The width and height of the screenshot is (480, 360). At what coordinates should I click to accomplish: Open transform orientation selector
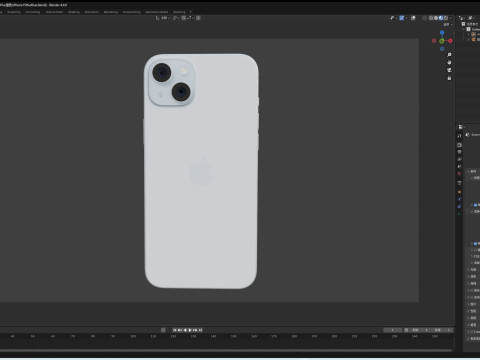[x=162, y=18]
